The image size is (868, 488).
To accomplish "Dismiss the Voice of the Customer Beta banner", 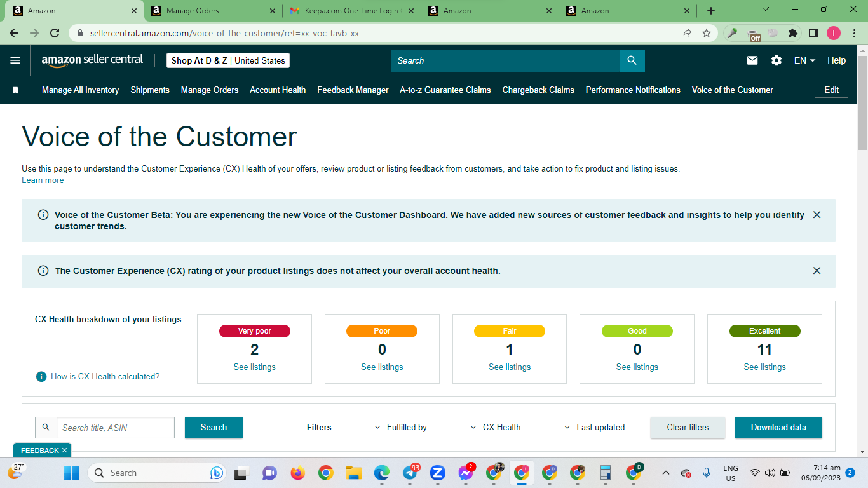I will [x=817, y=215].
